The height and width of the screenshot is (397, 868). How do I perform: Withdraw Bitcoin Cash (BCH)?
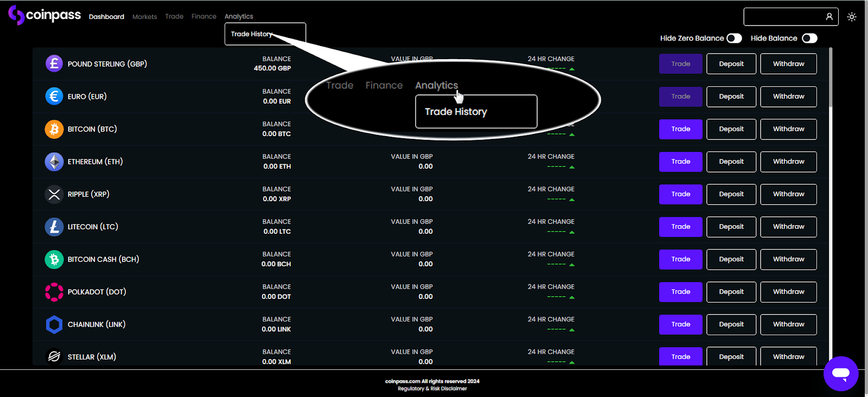pos(788,259)
